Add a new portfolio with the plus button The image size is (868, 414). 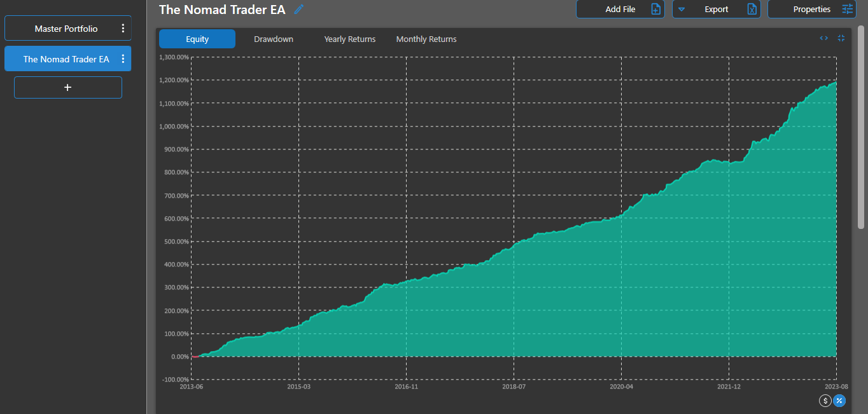tap(67, 87)
